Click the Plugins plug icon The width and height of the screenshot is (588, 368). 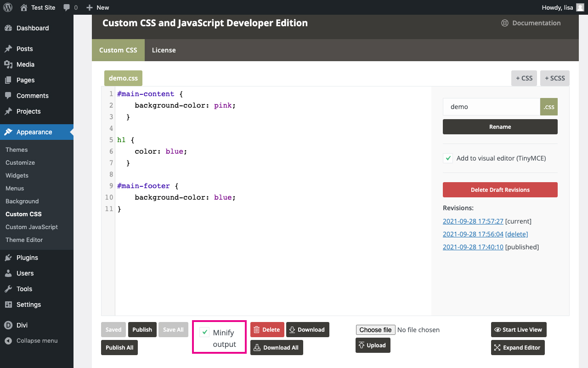(x=8, y=258)
